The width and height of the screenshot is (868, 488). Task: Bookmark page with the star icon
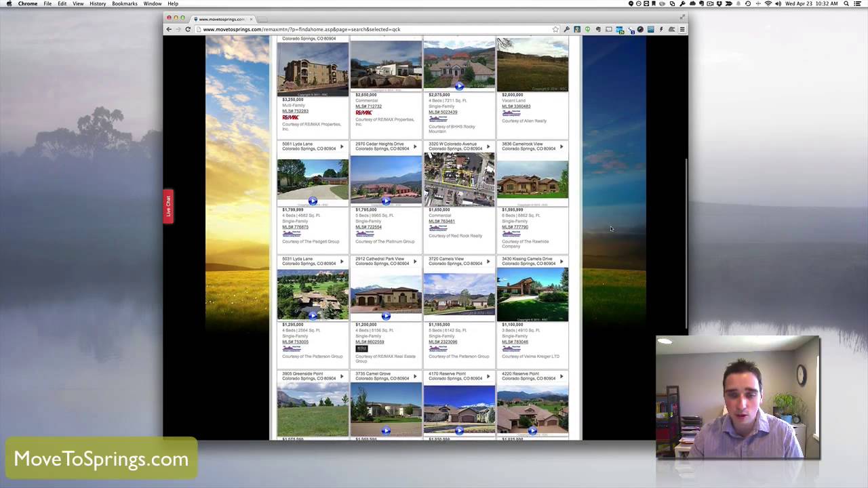[x=555, y=29]
